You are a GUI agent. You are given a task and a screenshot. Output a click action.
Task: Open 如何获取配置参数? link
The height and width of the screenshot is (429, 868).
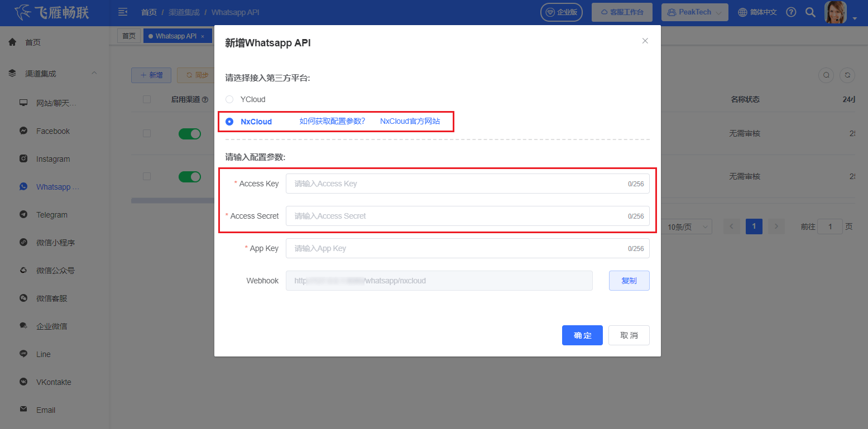click(332, 121)
